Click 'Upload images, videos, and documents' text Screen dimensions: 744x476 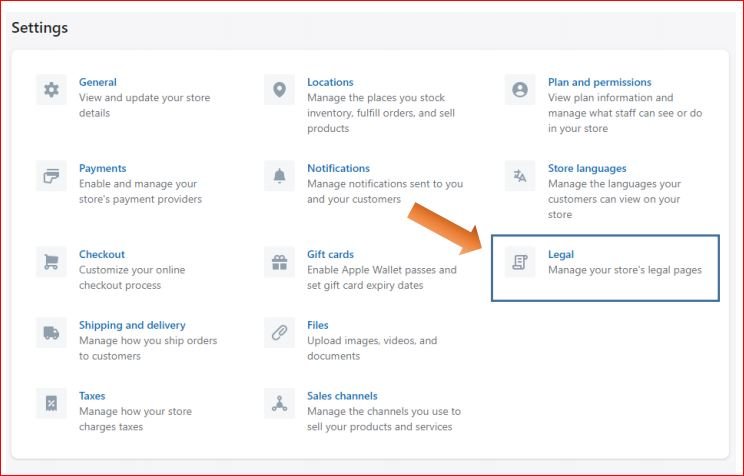click(x=372, y=348)
